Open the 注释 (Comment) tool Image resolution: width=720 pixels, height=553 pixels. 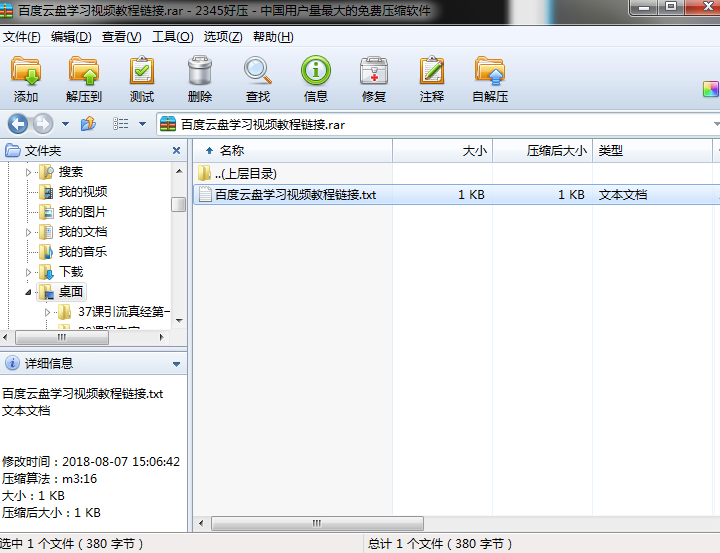tap(432, 79)
